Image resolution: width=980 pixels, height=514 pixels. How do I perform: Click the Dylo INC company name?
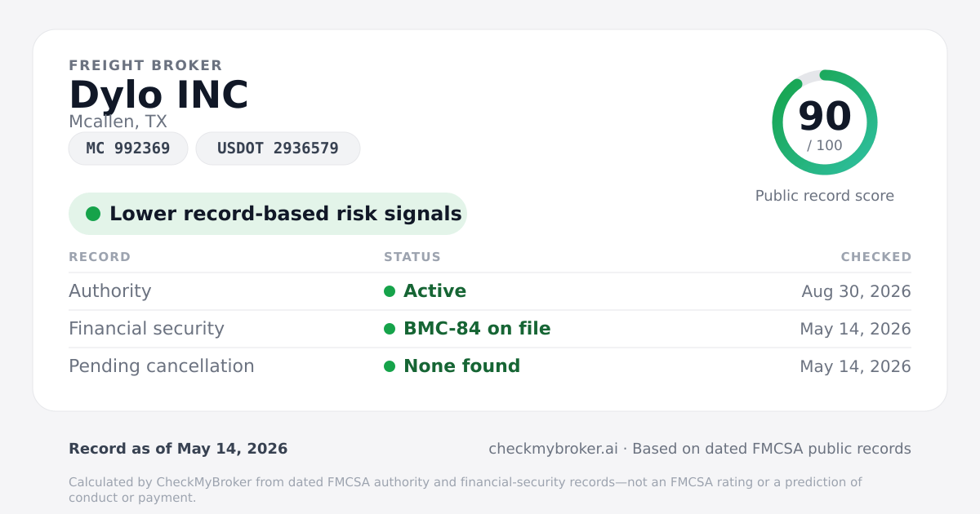pyautogui.click(x=158, y=95)
